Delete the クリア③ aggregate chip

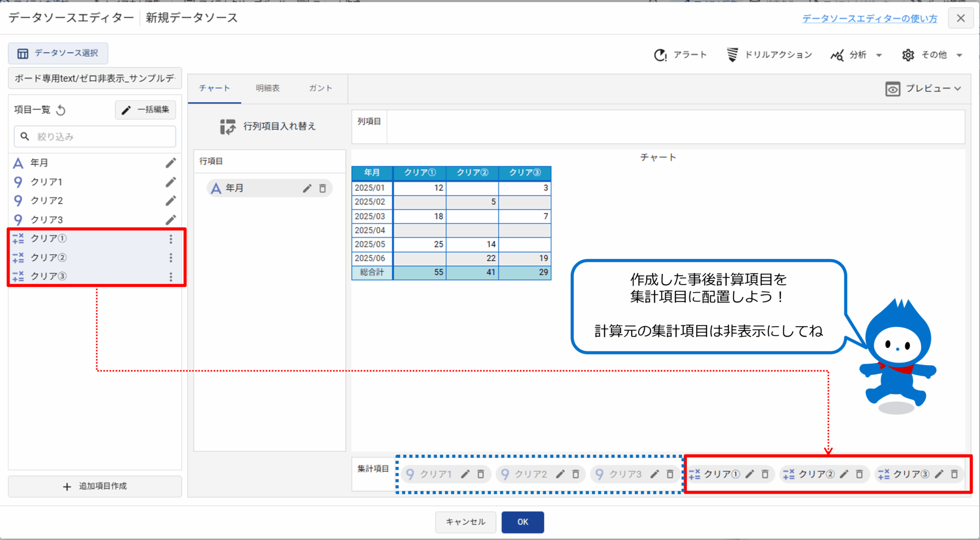[954, 474]
